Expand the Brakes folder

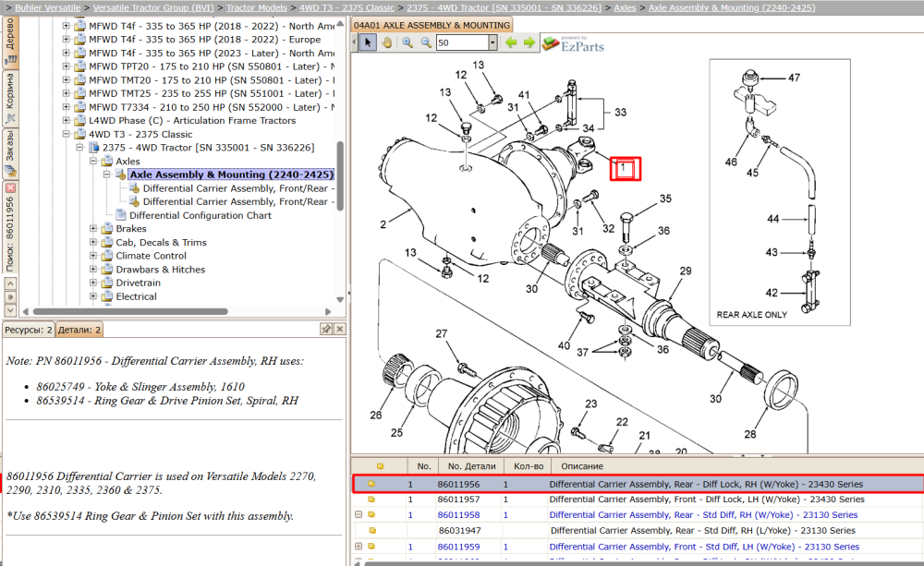coord(93,228)
